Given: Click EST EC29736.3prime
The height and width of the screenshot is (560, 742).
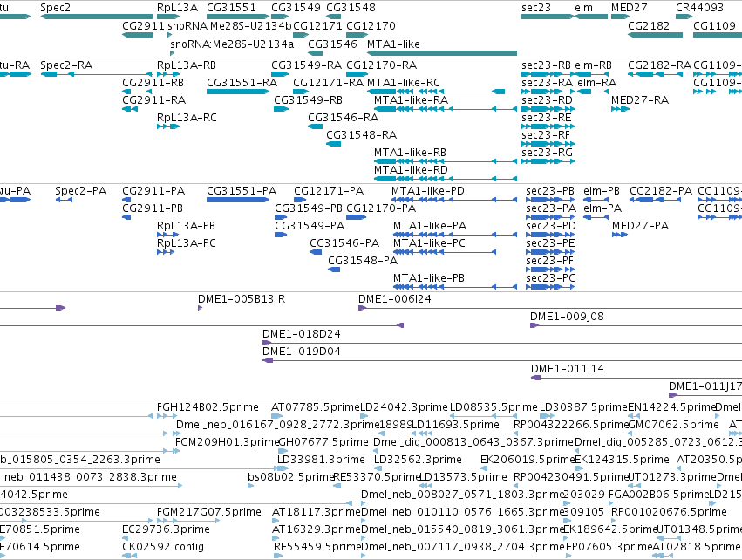Looking at the screenshot, I should pos(125,538).
